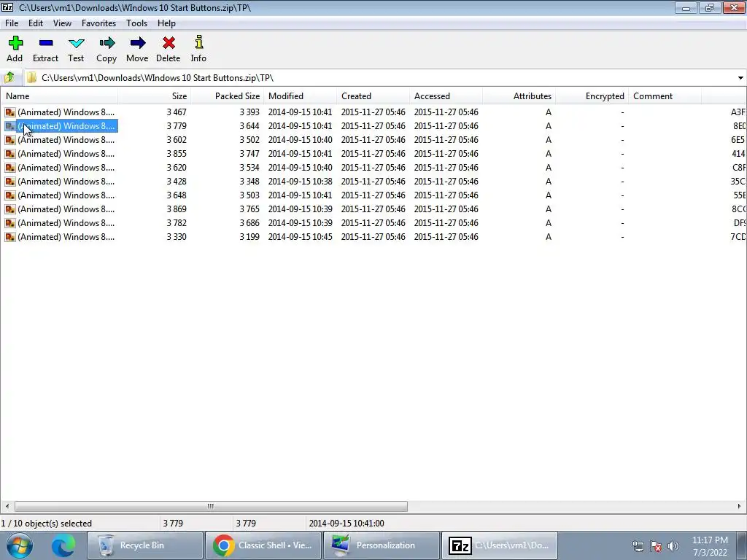
Task: Click the size value 3 467
Action: click(177, 112)
